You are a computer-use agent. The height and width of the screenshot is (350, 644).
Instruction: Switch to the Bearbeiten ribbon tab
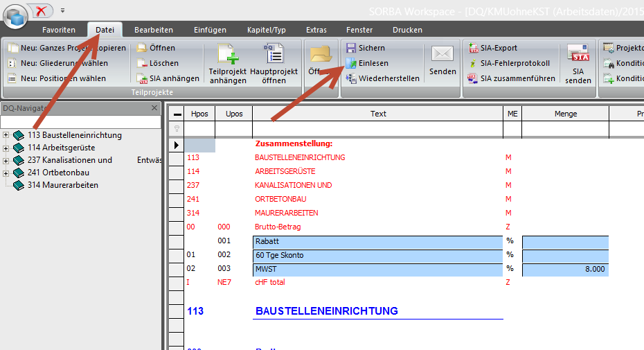(154, 30)
